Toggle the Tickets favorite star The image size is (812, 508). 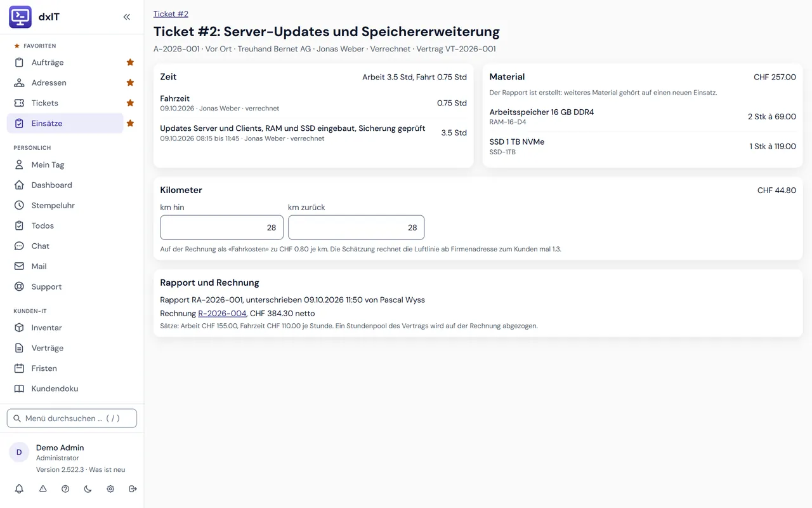tap(130, 103)
